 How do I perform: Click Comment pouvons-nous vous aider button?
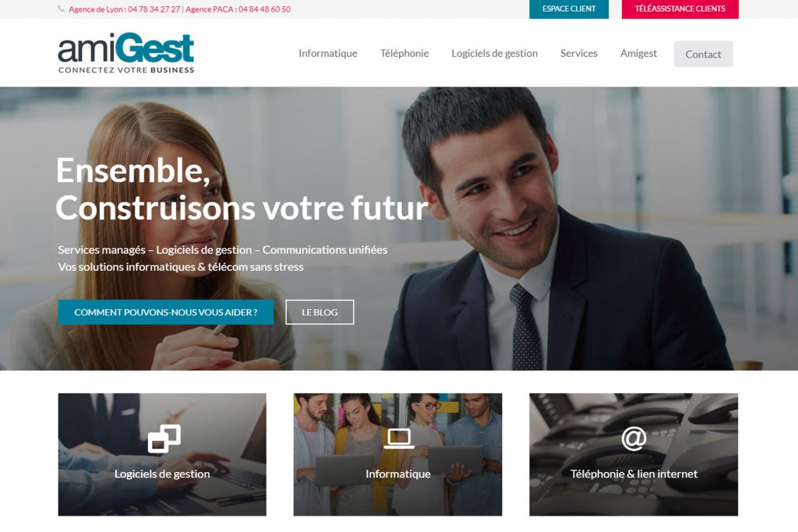[166, 312]
